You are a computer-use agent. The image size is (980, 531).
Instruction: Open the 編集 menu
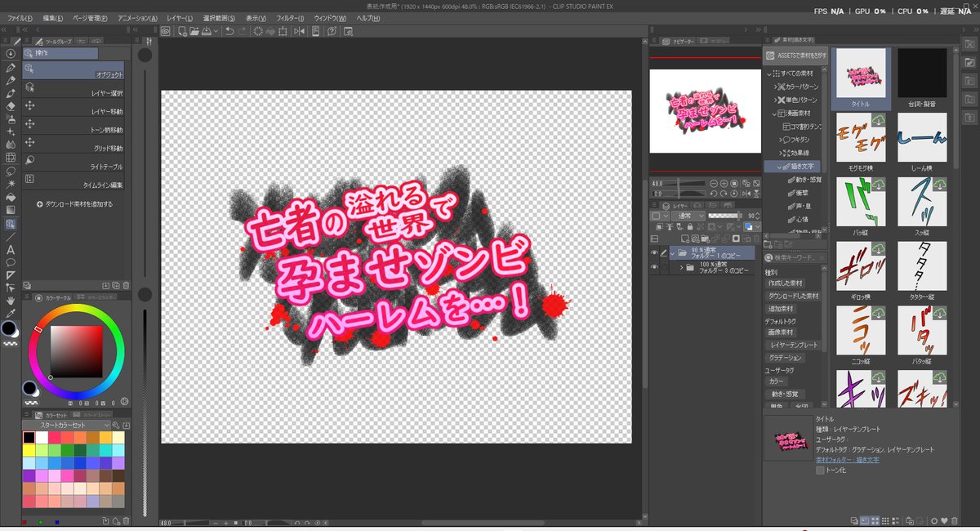click(x=54, y=18)
